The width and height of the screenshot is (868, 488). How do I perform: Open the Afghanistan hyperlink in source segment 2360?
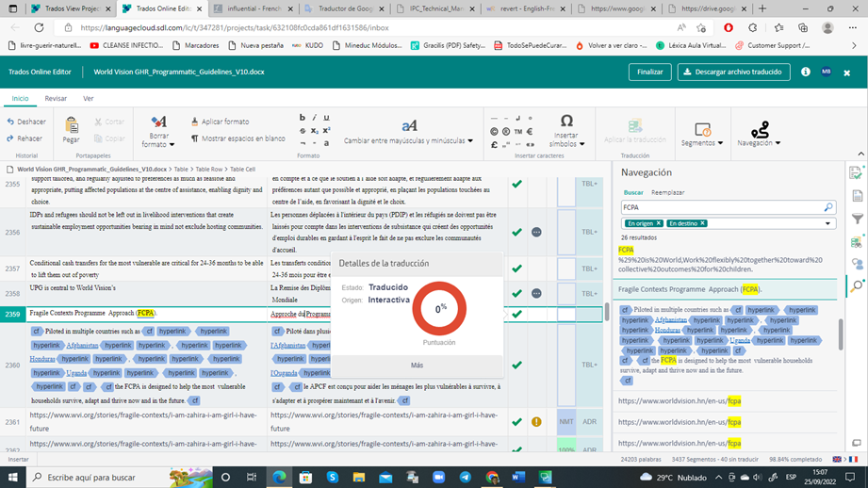82,345
